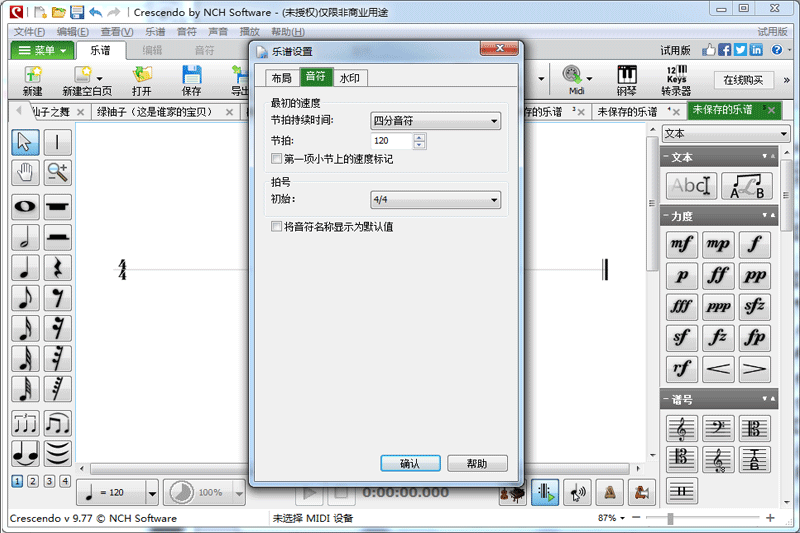Toggle show note names as default checkbox
The height and width of the screenshot is (533, 800).
click(277, 226)
